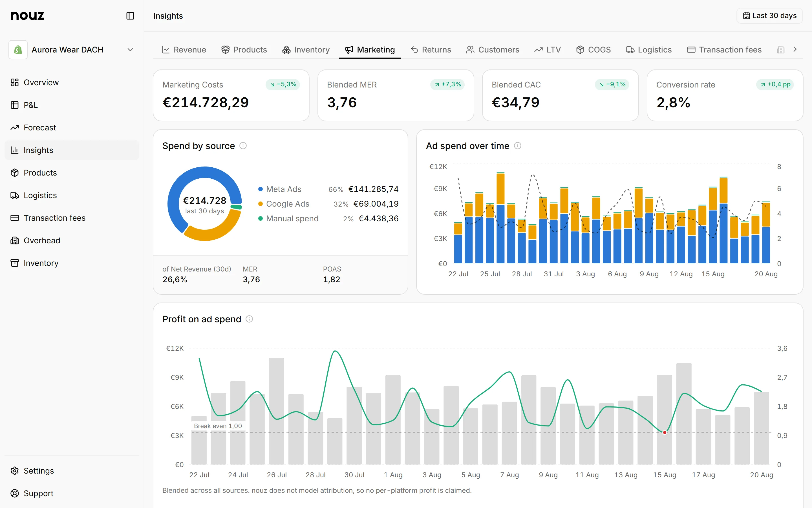Click the partially hidden Overhead tab icon
Image resolution: width=812 pixels, height=508 pixels.
coord(780,50)
